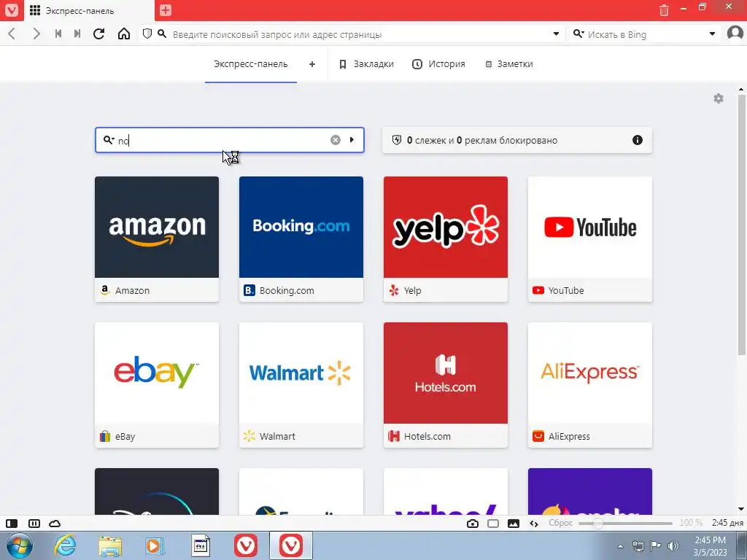The width and height of the screenshot is (747, 560).
Task: Open the Закладки section
Action: click(366, 64)
